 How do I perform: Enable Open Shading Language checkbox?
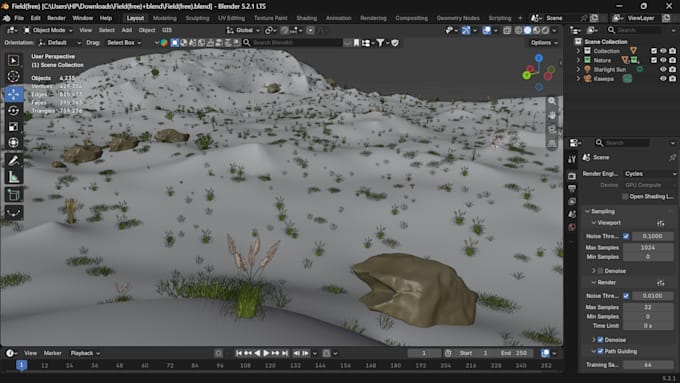[625, 196]
